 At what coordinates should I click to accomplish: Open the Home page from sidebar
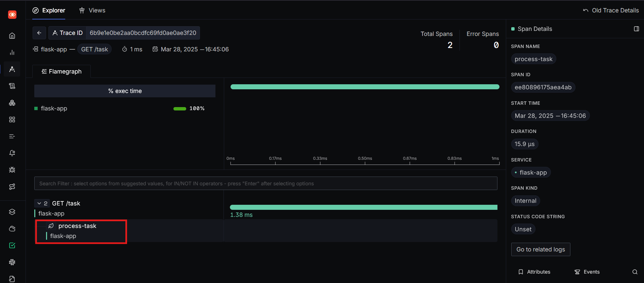click(12, 36)
